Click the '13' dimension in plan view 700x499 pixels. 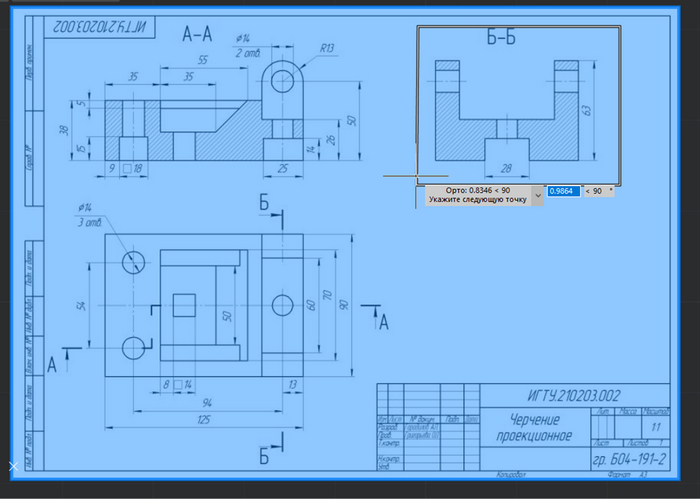[x=292, y=384]
